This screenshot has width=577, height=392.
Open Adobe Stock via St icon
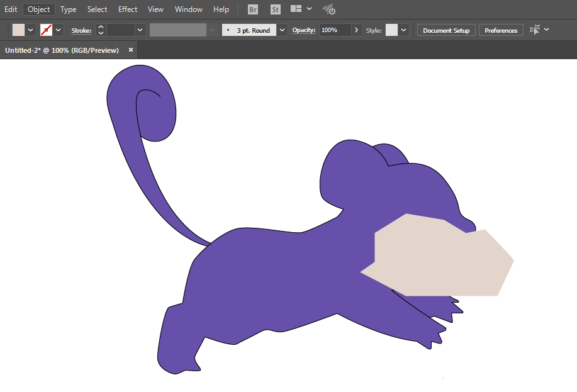(275, 9)
